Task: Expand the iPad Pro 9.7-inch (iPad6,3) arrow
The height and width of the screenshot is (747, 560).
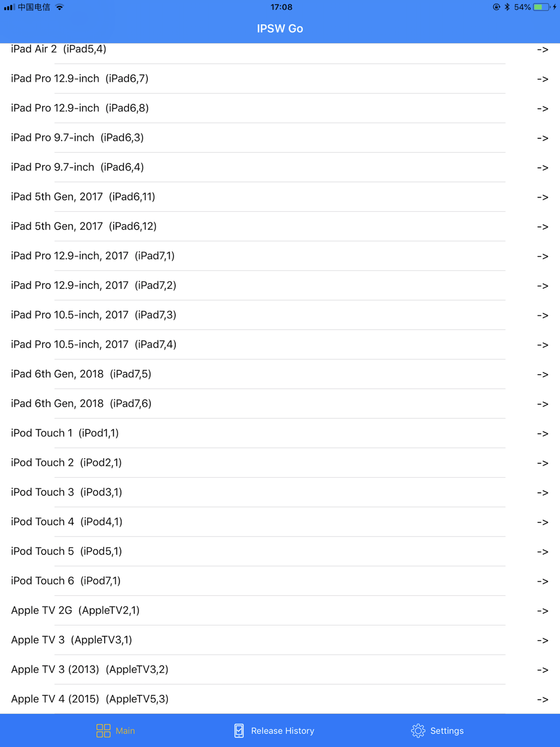Action: (542, 138)
